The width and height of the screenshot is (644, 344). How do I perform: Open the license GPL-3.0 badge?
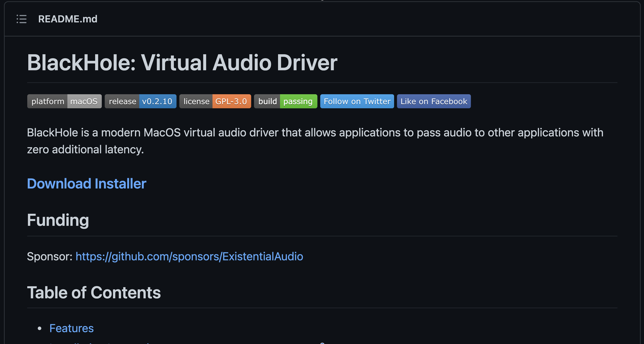pyautogui.click(x=215, y=101)
